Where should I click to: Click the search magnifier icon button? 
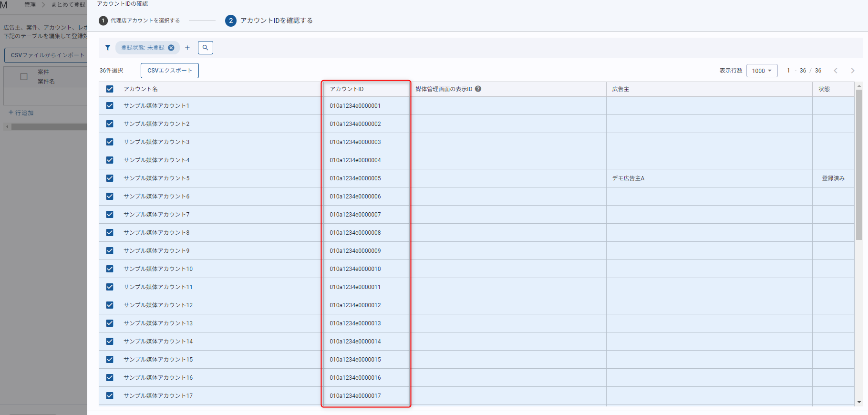206,48
